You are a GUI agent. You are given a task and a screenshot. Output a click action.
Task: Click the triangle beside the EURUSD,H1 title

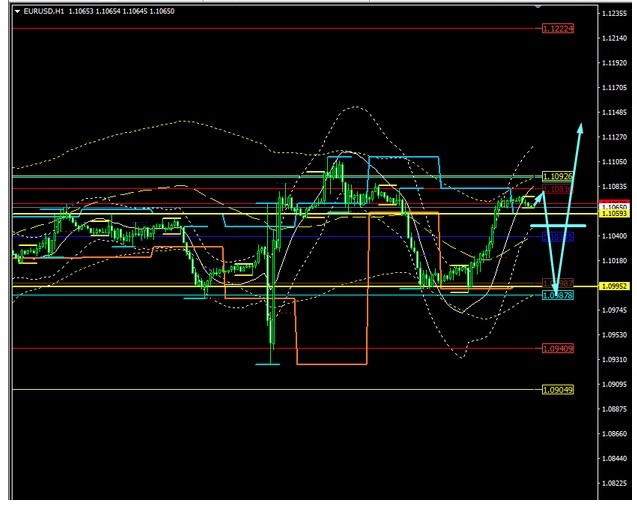pyautogui.click(x=17, y=11)
